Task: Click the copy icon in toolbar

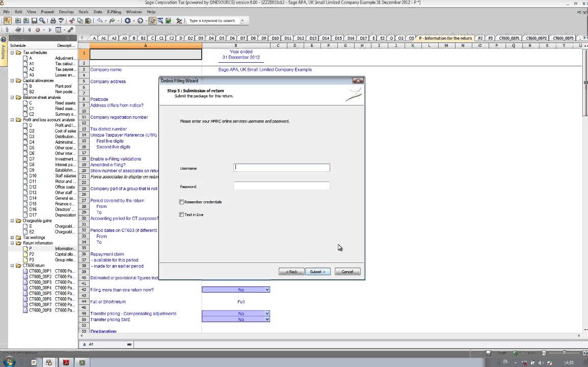Action: click(x=80, y=20)
